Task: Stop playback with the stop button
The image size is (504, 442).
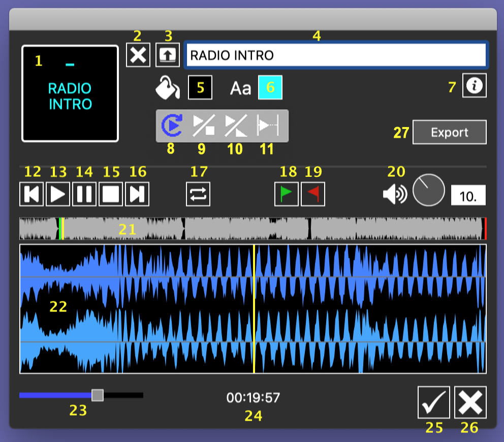Action: click(111, 194)
